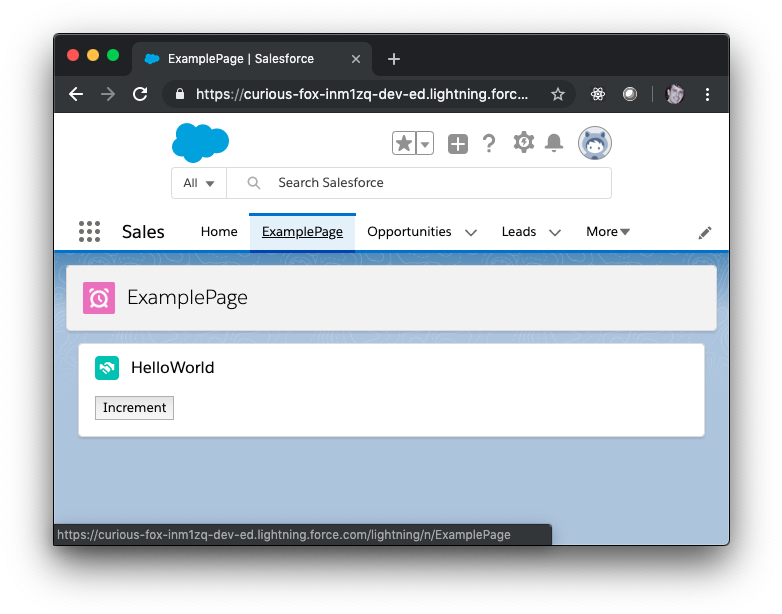Expand the Leads chevron menu
Viewport: 782px width, 614px height.
coord(555,232)
